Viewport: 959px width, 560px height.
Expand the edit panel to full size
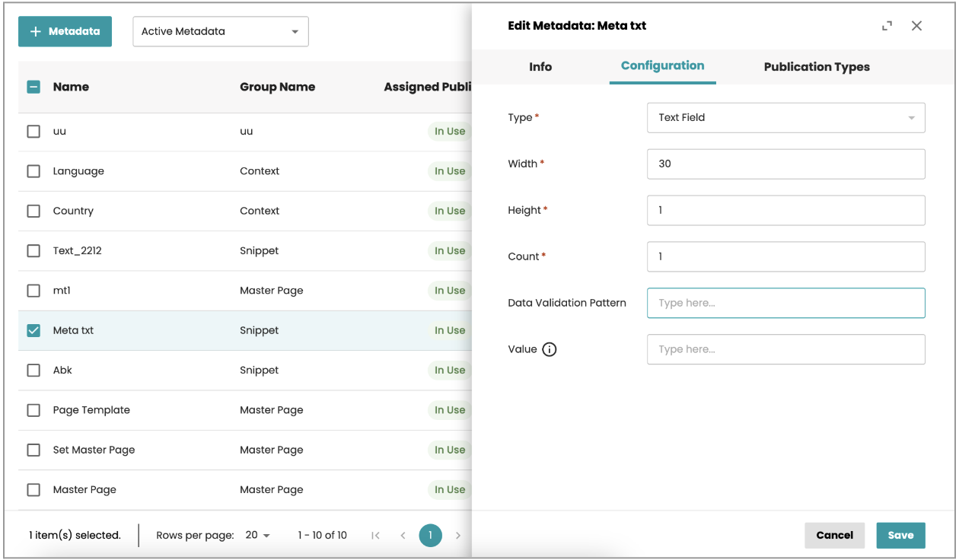887,26
